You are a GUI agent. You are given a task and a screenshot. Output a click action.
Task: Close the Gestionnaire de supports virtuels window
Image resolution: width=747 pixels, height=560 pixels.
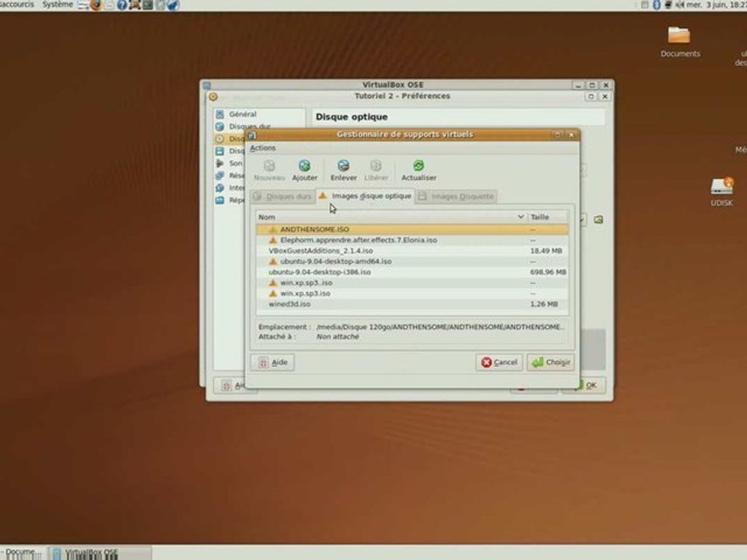coord(571,135)
